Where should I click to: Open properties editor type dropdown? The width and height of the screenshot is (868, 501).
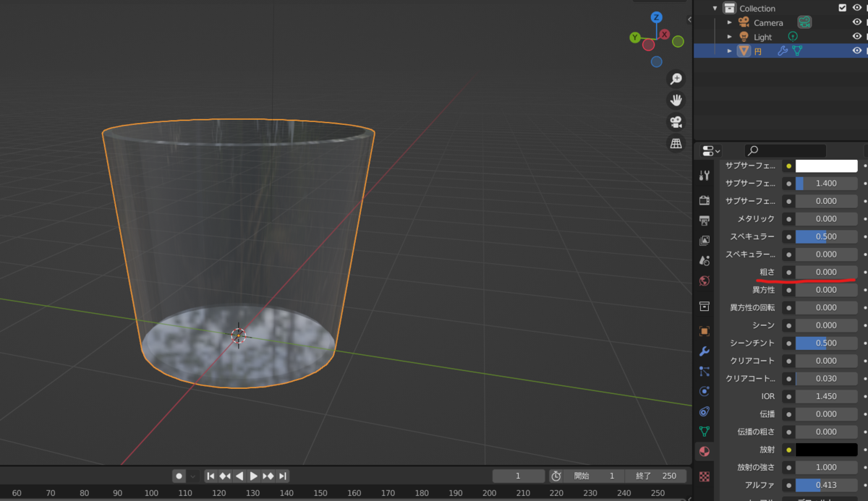click(711, 150)
